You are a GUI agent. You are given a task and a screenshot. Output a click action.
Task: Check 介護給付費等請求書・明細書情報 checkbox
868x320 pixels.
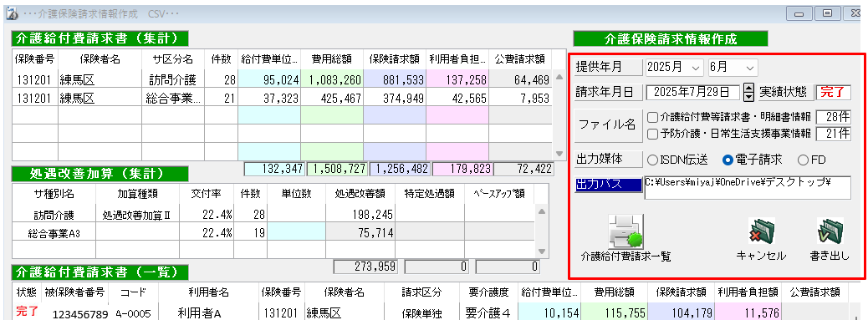[652, 117]
